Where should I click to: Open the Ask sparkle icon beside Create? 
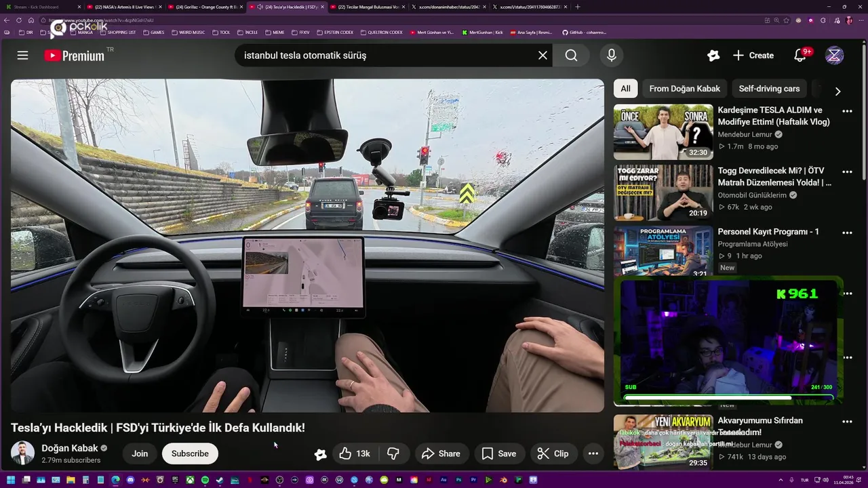(x=713, y=56)
